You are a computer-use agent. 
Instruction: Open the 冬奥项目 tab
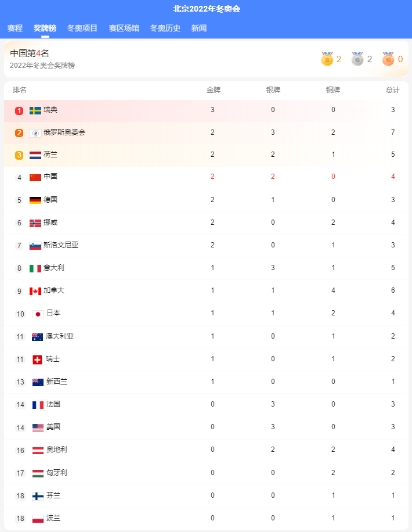coord(82,28)
